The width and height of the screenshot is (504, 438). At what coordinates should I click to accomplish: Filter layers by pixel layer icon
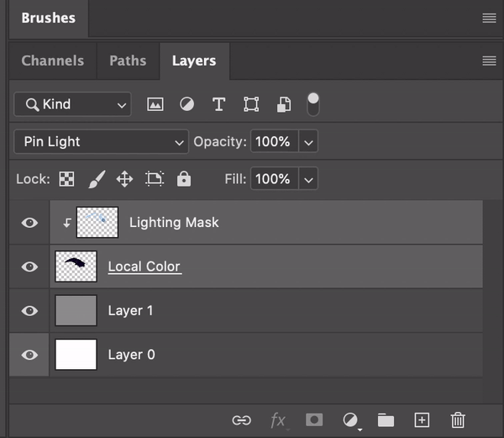155,104
